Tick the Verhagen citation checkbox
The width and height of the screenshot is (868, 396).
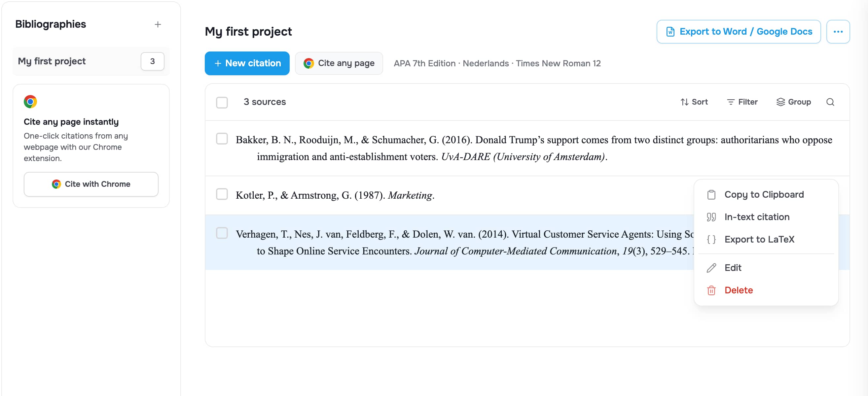222,233
